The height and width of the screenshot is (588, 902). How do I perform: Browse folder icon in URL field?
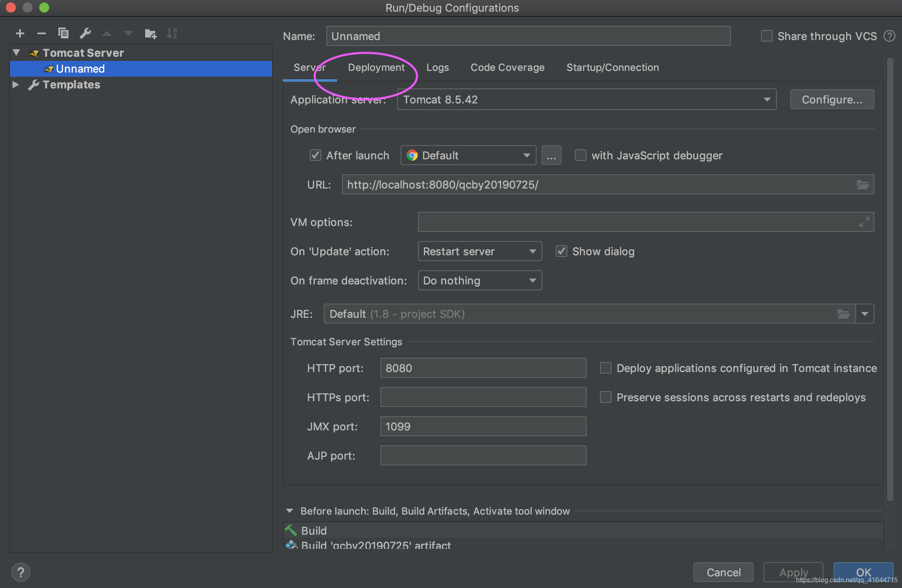(x=863, y=184)
